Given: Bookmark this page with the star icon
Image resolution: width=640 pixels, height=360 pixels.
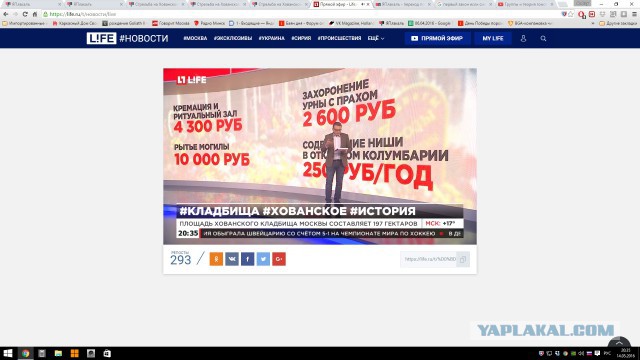Looking at the screenshot, I should 571,14.
